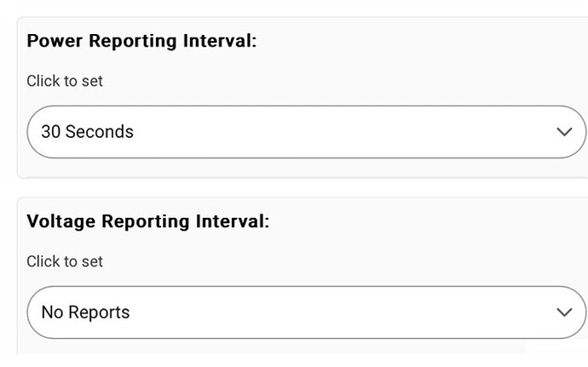Tap the power interval combo box field
Viewport: 588px width, 367px height.
point(307,132)
